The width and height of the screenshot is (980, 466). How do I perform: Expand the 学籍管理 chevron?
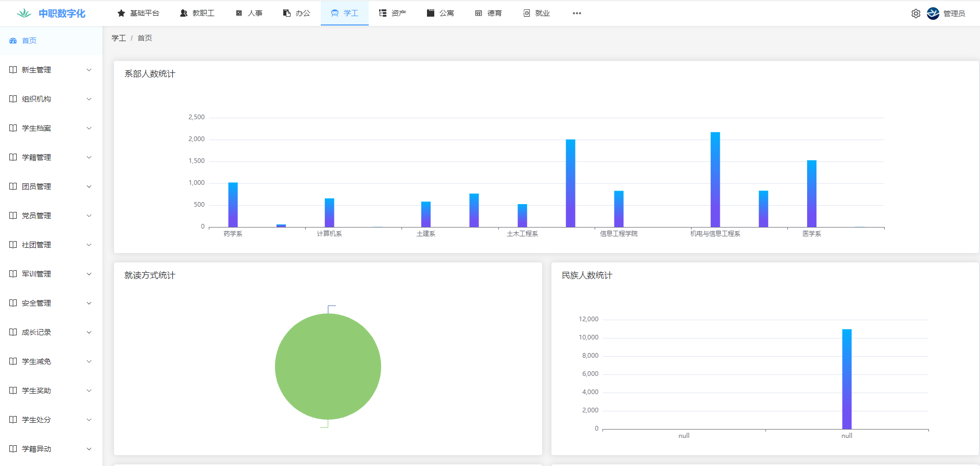89,157
